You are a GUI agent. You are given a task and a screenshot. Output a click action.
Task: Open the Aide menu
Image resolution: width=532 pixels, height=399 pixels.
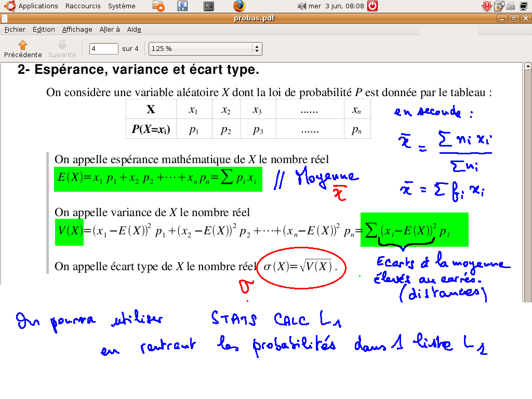(134, 30)
